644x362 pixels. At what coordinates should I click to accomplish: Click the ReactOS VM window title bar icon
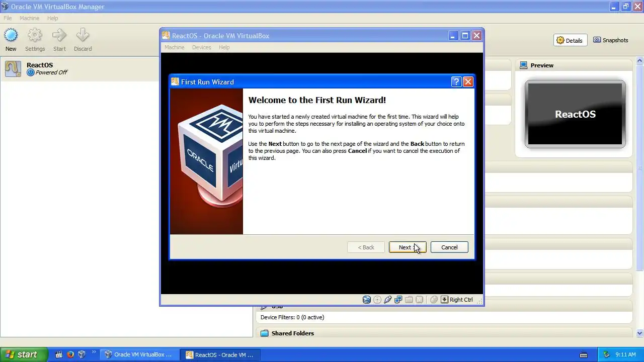pyautogui.click(x=166, y=36)
